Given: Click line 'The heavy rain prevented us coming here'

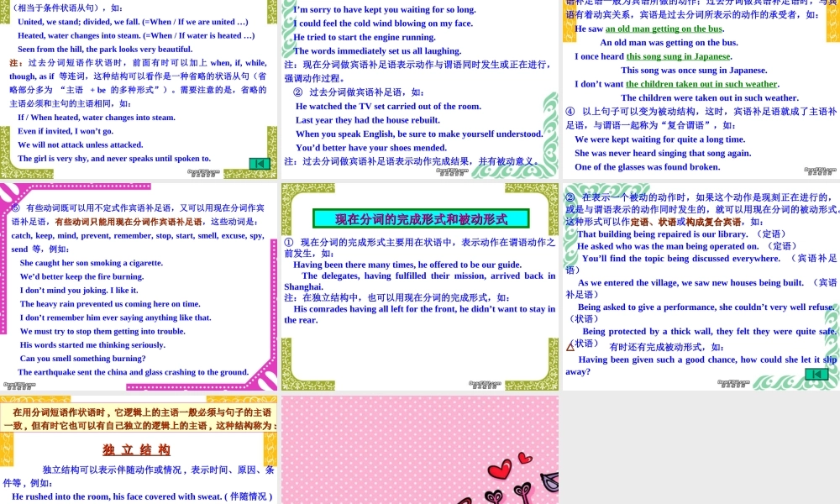Looking at the screenshot, I should pyautogui.click(x=110, y=304).
